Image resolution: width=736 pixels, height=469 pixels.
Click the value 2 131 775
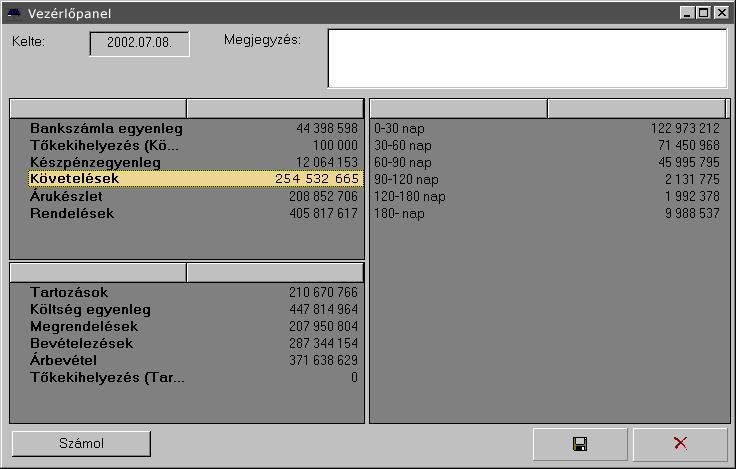coord(692,179)
